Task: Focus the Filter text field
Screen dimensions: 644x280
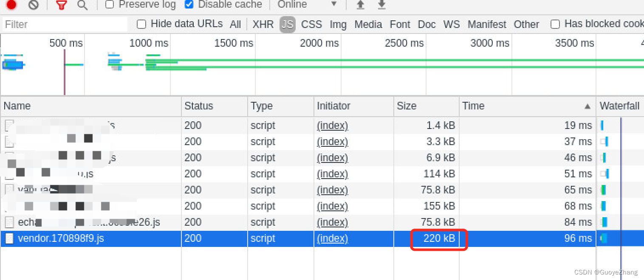Action: (x=65, y=25)
